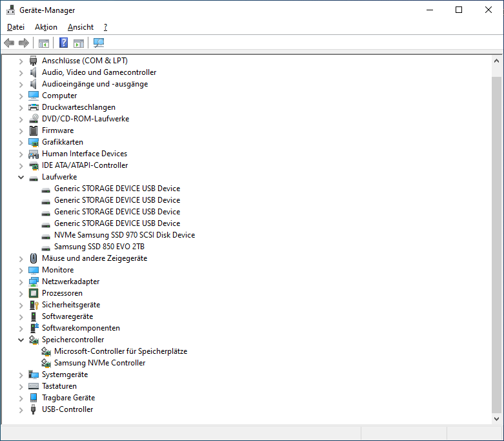
Task: Expand the Monitore category
Action: (x=21, y=271)
